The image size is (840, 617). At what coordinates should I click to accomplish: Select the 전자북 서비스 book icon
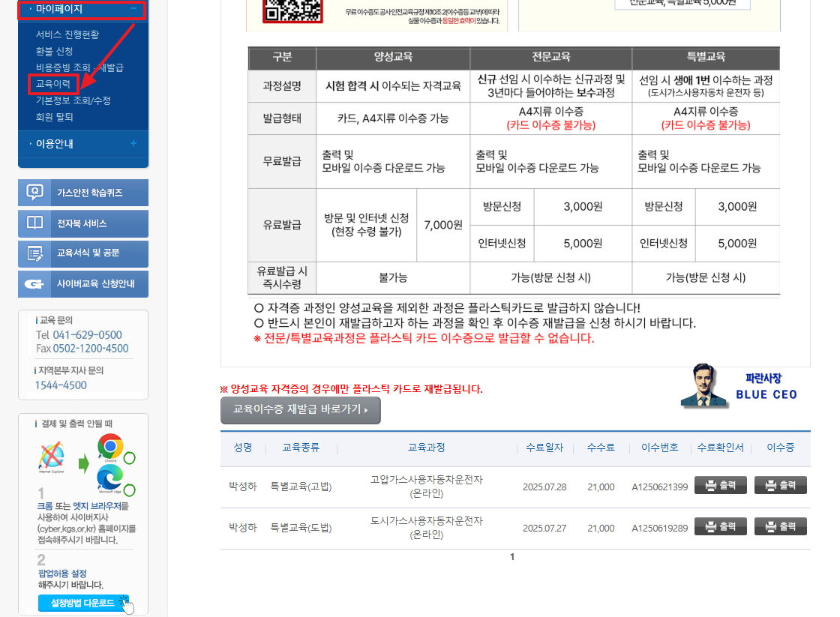point(33,223)
